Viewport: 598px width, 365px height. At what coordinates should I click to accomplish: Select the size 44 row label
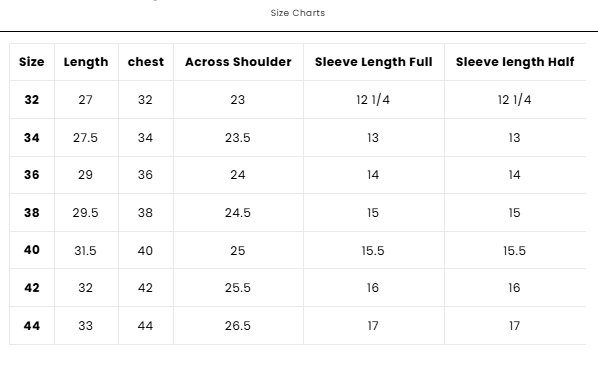pyautogui.click(x=32, y=326)
